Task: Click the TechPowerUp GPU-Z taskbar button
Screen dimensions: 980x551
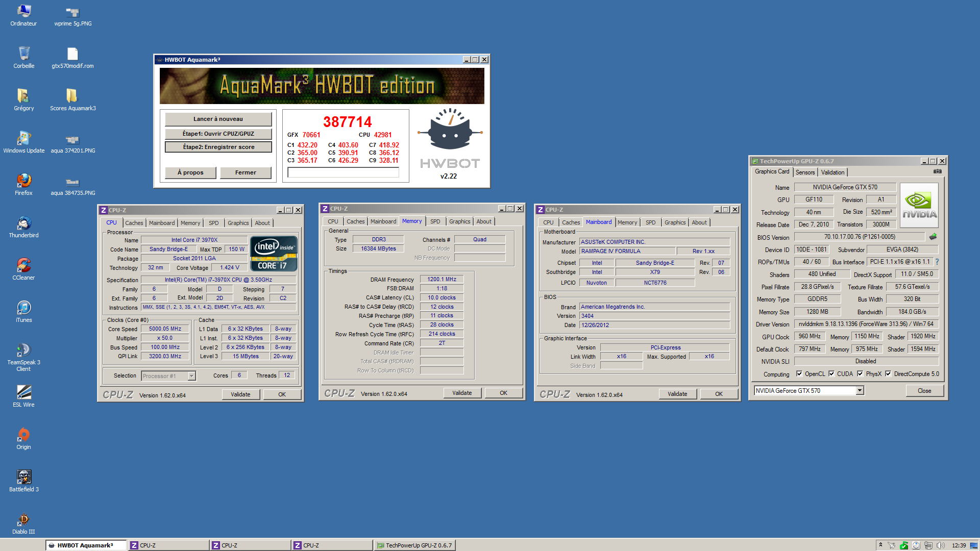Action: click(414, 545)
